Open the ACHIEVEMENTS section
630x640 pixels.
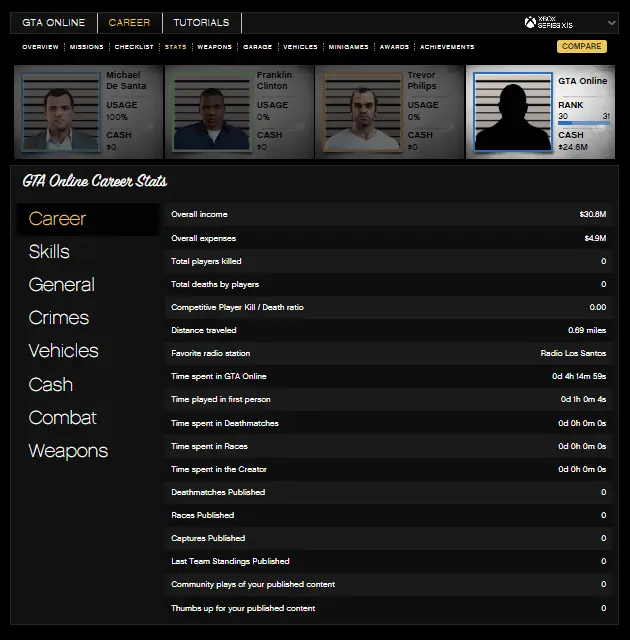pos(447,47)
